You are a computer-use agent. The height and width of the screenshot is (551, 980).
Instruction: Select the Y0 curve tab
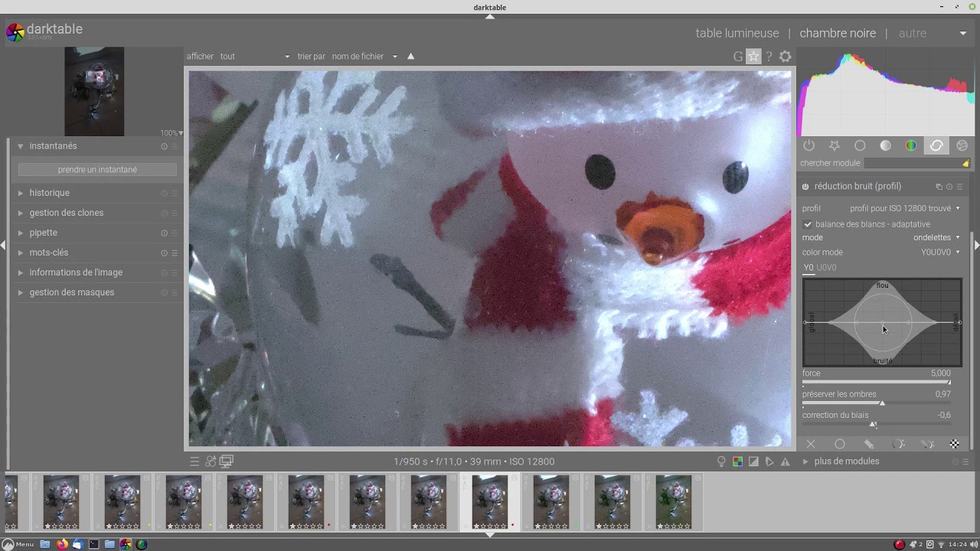(808, 268)
